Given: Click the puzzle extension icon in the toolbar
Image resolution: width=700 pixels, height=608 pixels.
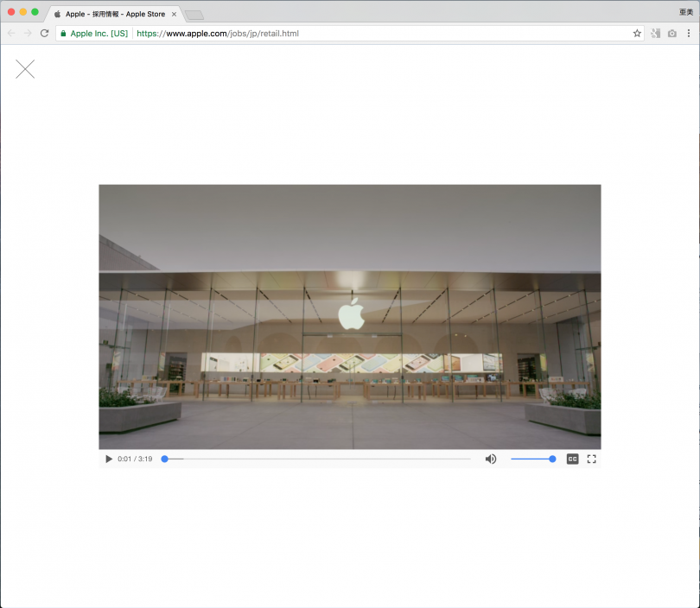Looking at the screenshot, I should pyautogui.click(x=655, y=34).
